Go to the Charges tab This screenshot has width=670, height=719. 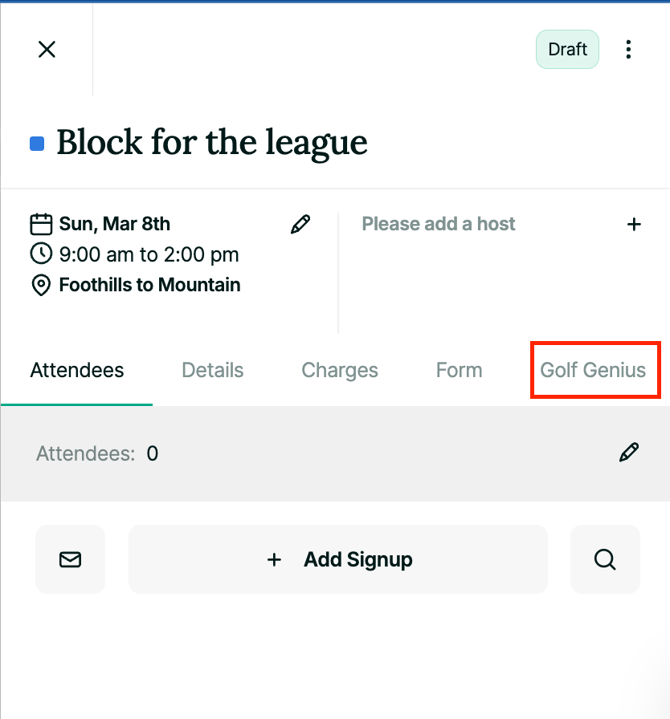[x=339, y=370]
